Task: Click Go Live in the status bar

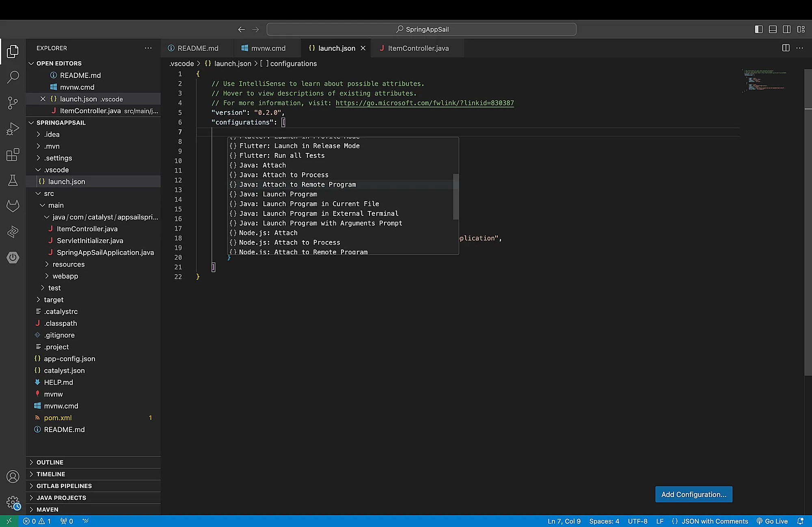Action: click(x=772, y=521)
